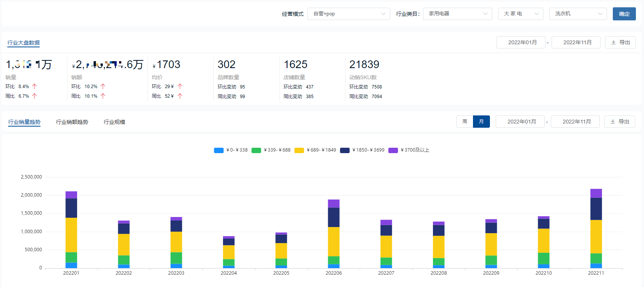Open the 大家电 category dropdown
Image resolution: width=644 pixels, height=287 pixels.
click(521, 14)
